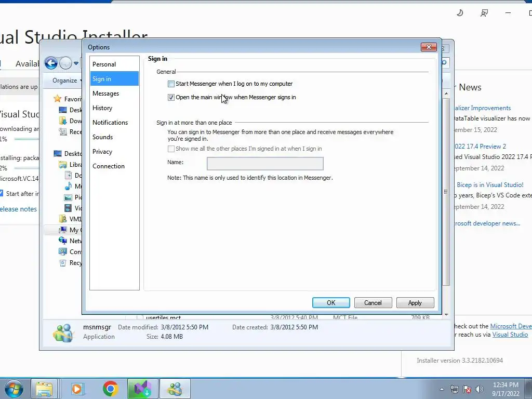The height and width of the screenshot is (399, 532).
Task: Show hidden system tray icons
Action: (x=442, y=389)
